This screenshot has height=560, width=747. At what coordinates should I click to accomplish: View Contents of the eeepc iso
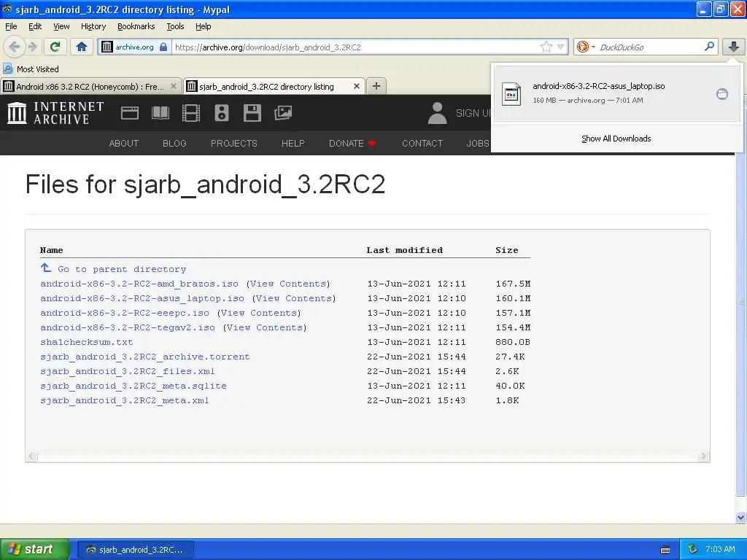259,313
